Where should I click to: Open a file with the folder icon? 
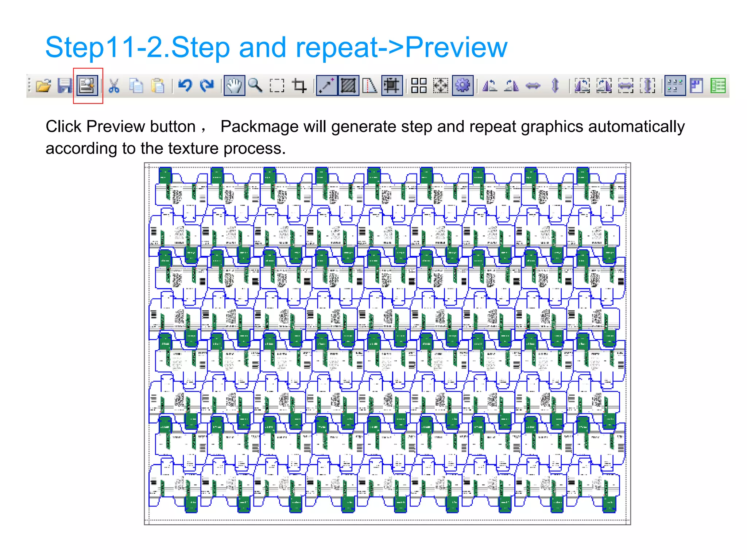(x=44, y=86)
